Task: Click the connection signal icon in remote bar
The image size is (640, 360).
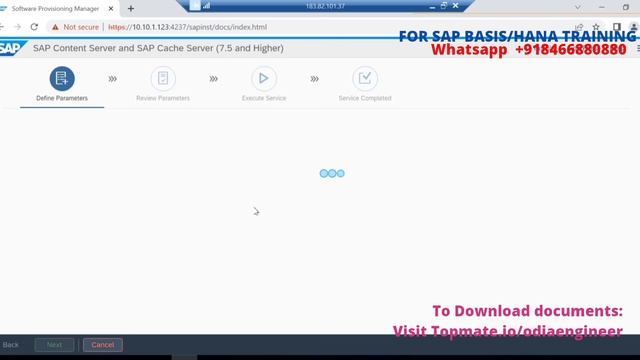Action: 207,5
